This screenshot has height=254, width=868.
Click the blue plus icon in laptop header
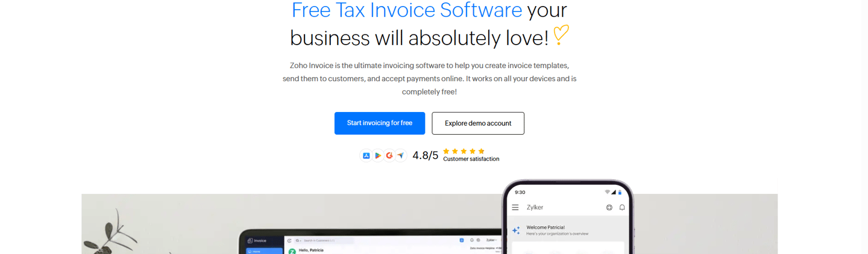tap(462, 240)
